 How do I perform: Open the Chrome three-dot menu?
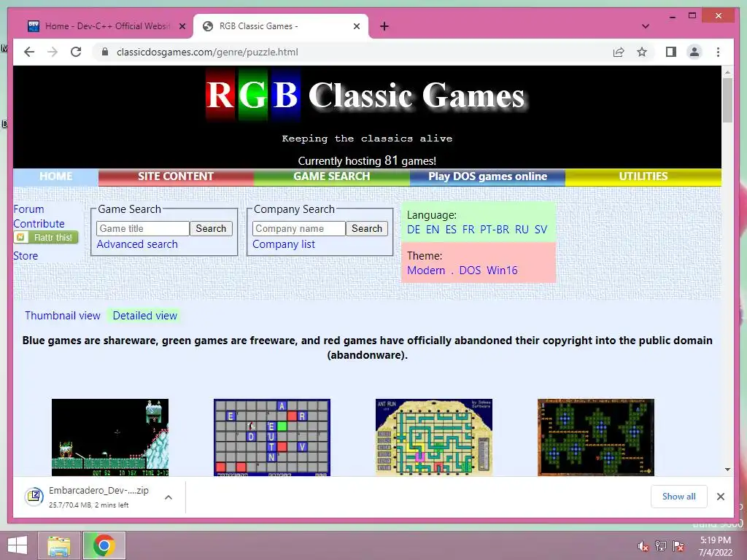tap(718, 52)
